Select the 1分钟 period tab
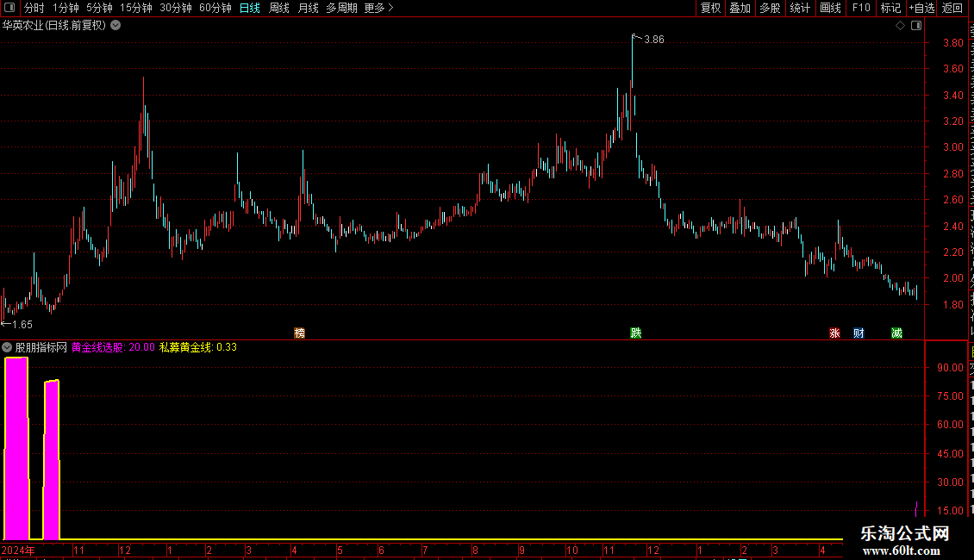 tap(66, 8)
